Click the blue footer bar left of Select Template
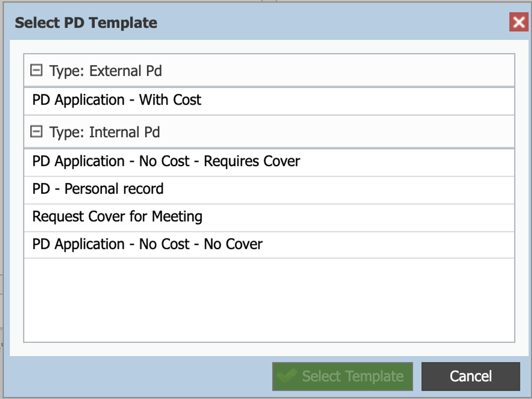 click(x=142, y=376)
